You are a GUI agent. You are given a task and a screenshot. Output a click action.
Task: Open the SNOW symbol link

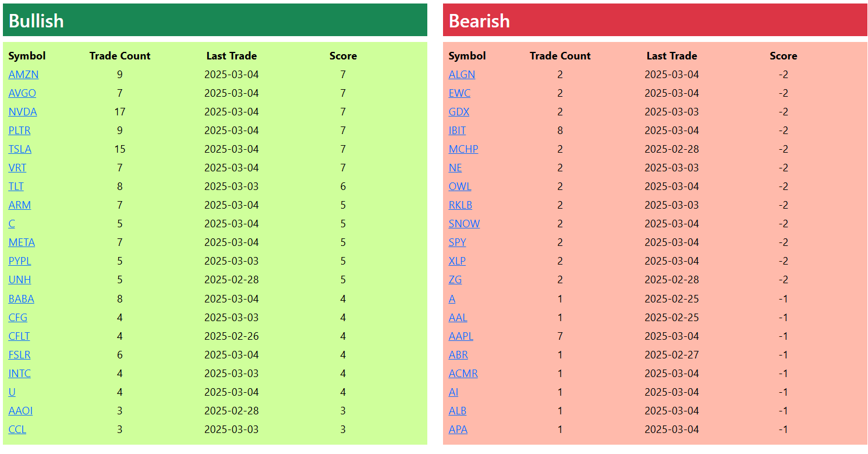pyautogui.click(x=464, y=224)
